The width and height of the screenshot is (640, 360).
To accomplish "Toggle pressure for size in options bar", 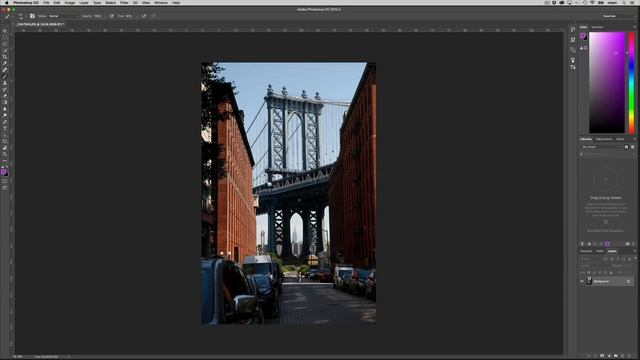I will tap(153, 16).
